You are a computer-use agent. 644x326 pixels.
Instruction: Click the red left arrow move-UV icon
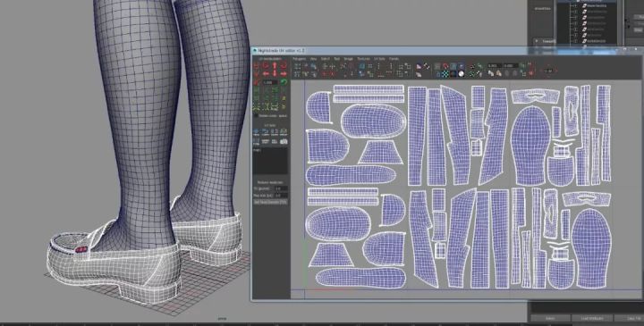coord(266,74)
